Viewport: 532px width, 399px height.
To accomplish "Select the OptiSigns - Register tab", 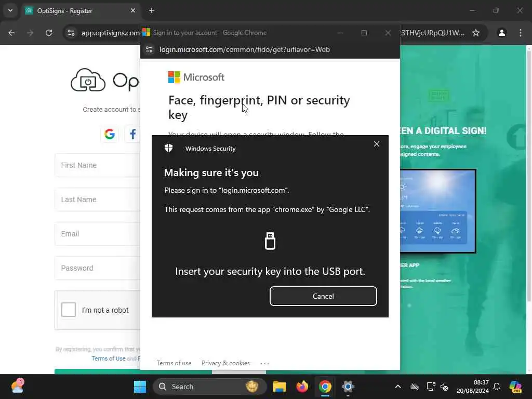I will click(81, 11).
